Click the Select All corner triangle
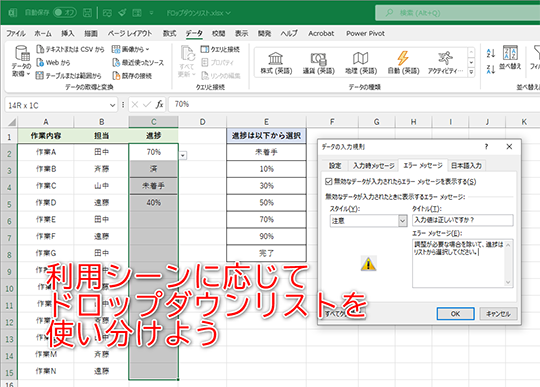The height and width of the screenshot is (387, 540). [x=12, y=122]
